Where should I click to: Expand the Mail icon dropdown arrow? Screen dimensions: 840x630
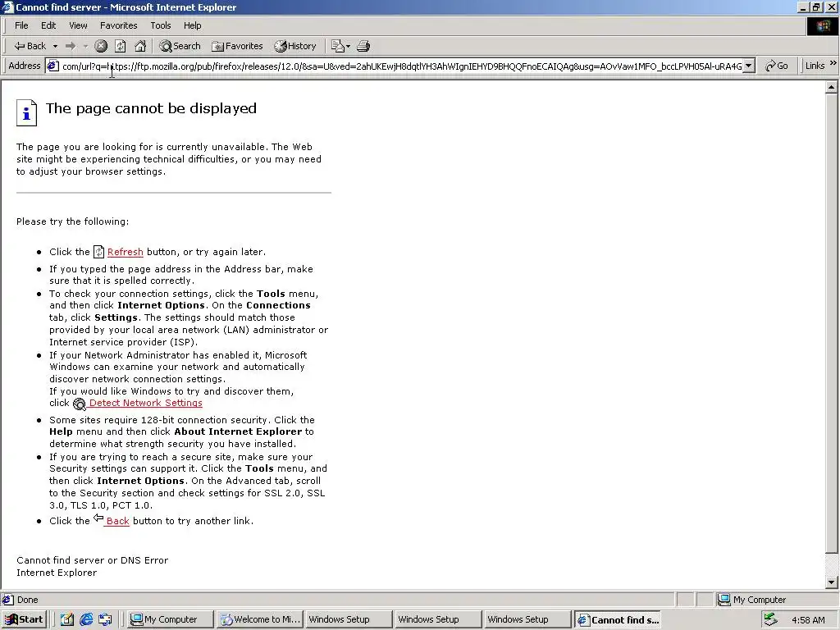point(348,46)
